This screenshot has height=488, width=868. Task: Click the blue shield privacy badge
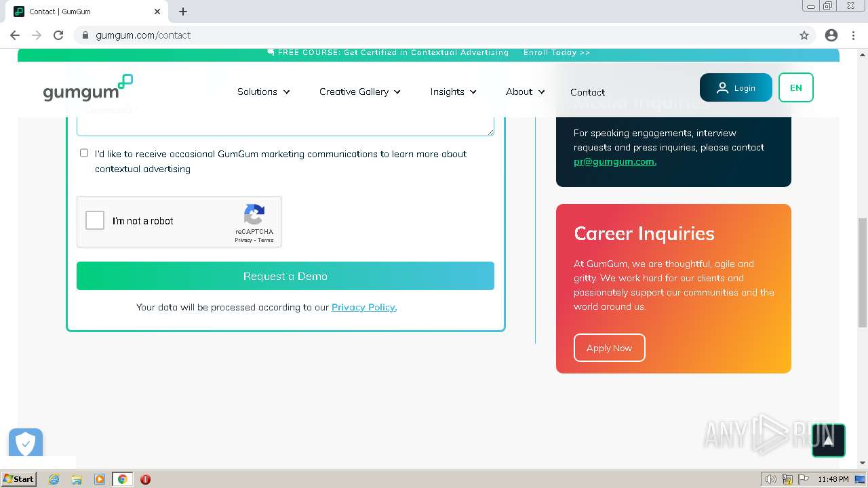click(x=26, y=443)
